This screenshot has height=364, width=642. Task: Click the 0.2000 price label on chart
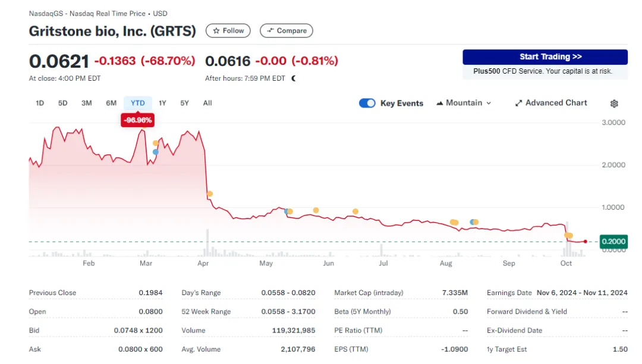click(613, 242)
